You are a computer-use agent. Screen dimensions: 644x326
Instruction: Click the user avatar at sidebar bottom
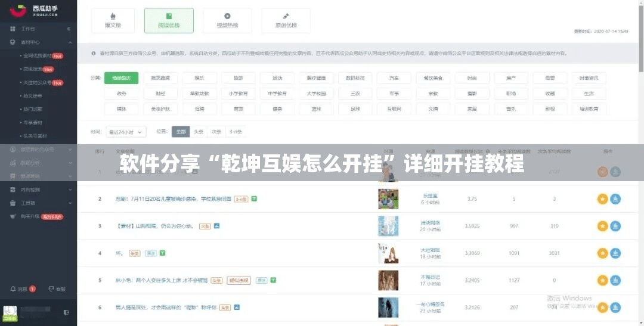tap(10, 313)
